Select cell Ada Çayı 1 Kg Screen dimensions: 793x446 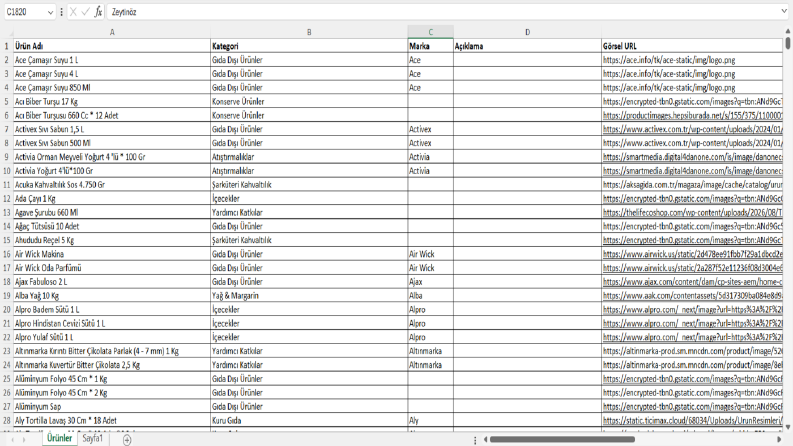click(112, 199)
